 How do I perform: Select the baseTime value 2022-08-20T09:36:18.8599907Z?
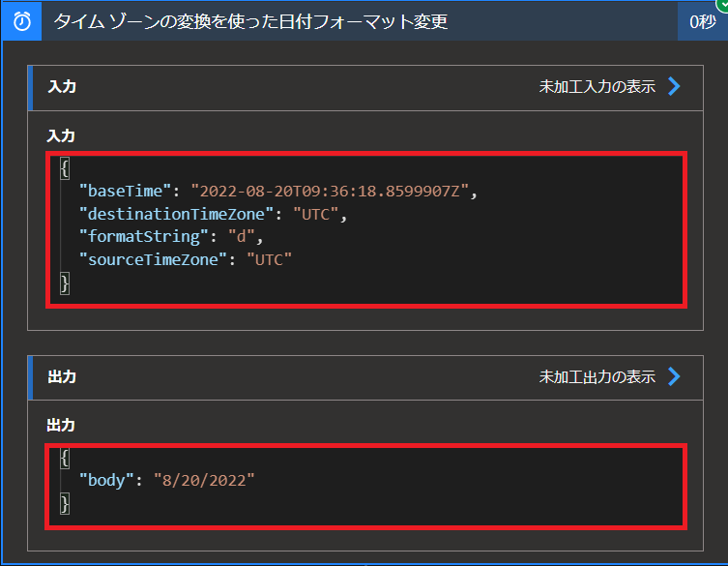[x=329, y=191]
